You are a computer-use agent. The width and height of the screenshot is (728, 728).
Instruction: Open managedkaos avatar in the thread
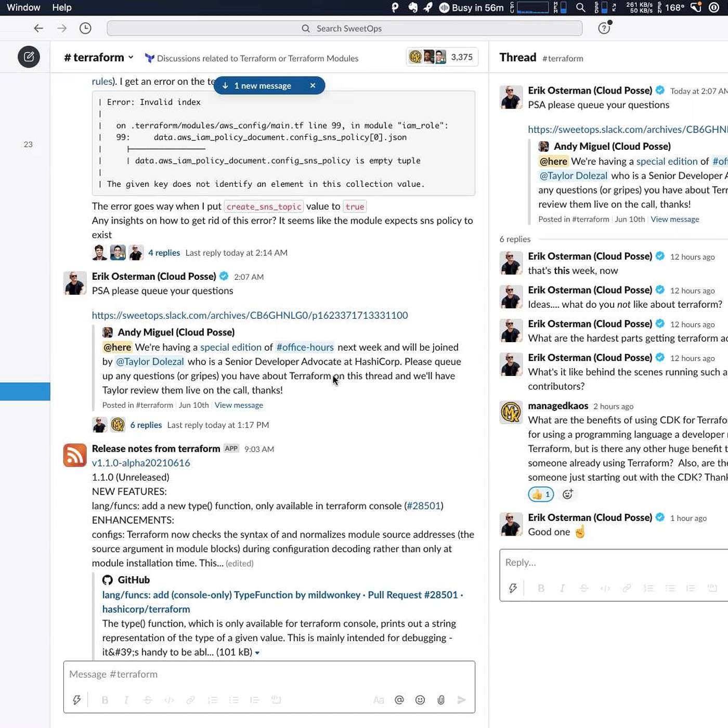click(x=511, y=412)
